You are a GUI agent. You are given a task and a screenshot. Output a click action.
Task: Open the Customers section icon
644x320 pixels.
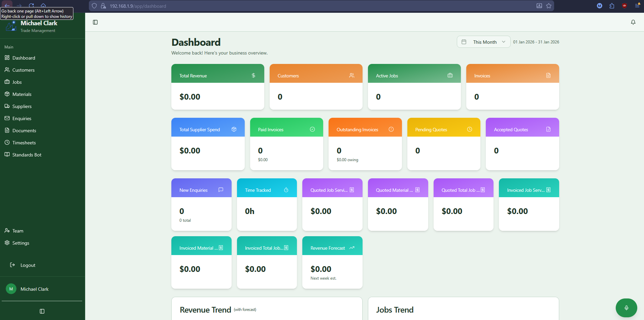tap(7, 70)
